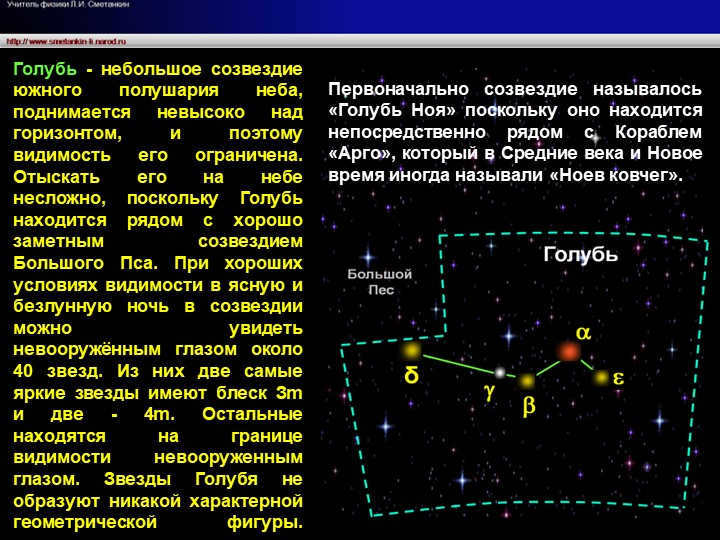Click the α letter label
Screen dimensions: 720x540
click(582, 331)
